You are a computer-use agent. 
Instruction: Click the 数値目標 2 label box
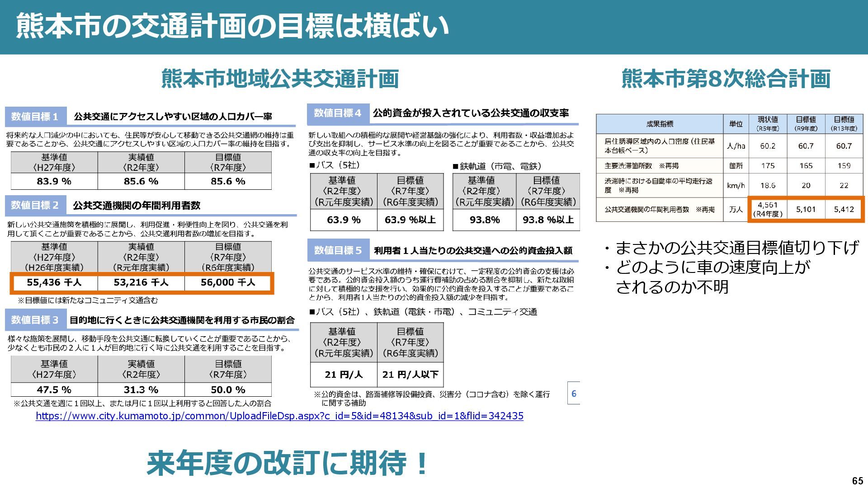click(x=35, y=205)
